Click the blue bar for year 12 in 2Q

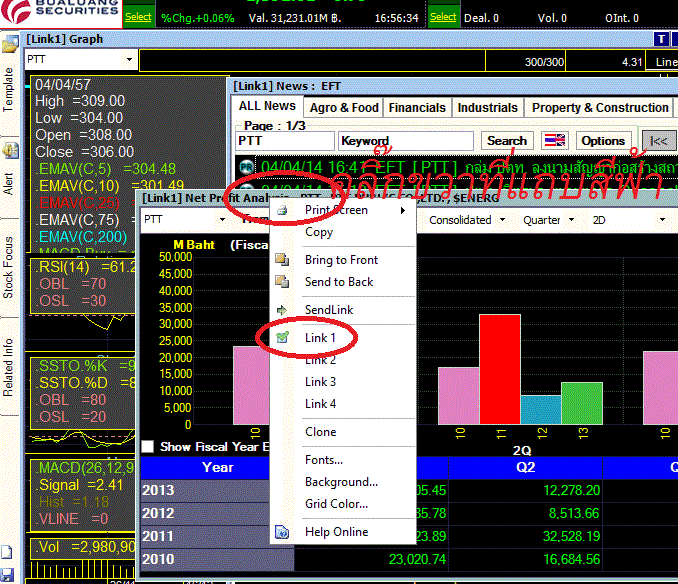pos(541,409)
